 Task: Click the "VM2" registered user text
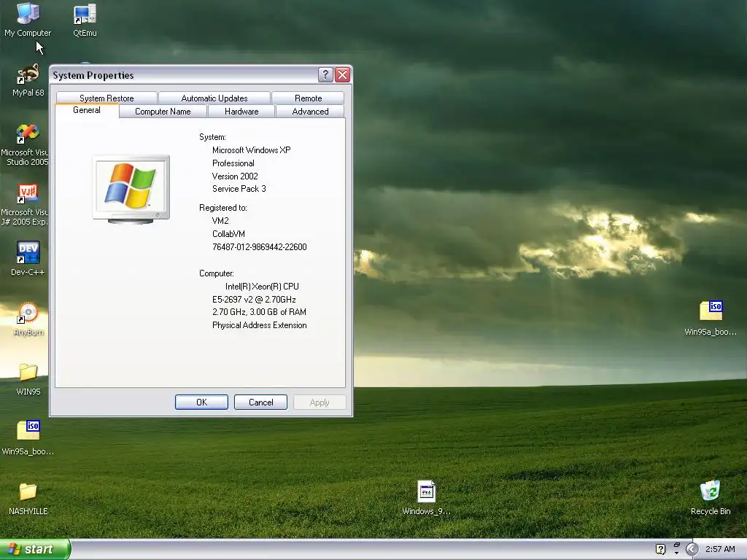[x=220, y=221]
